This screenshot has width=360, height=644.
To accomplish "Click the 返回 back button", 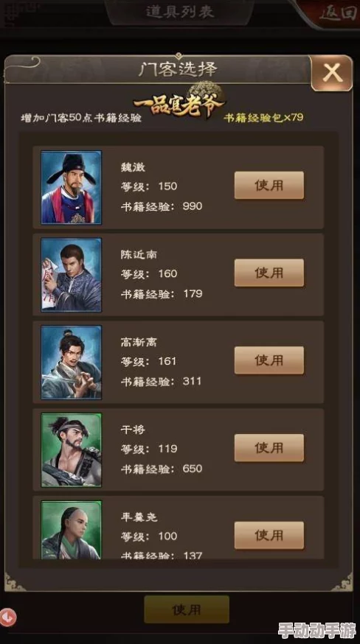I will (336, 13).
